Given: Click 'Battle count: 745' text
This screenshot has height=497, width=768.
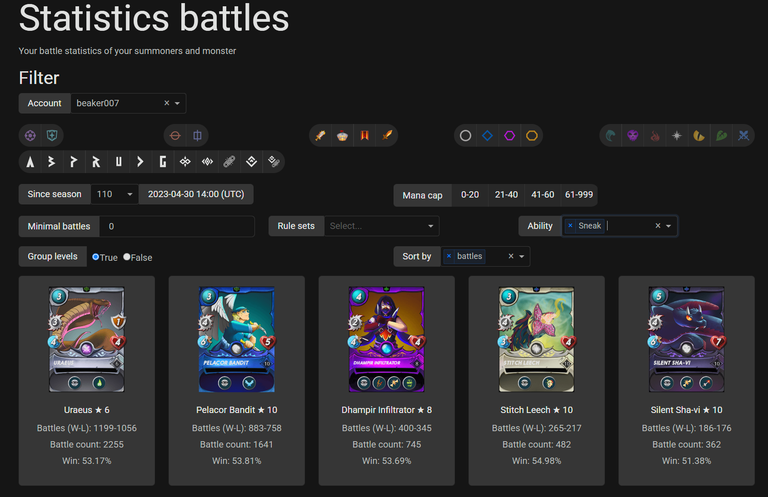Looking at the screenshot, I should tap(386, 445).
